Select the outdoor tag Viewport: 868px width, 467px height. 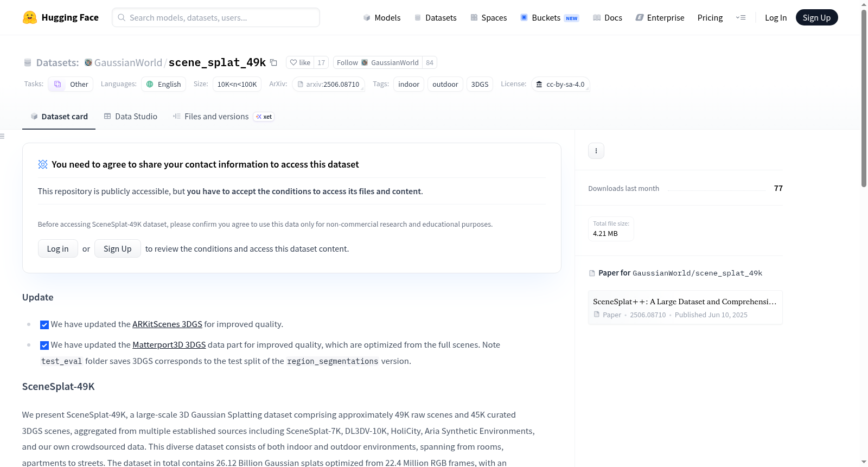point(445,84)
